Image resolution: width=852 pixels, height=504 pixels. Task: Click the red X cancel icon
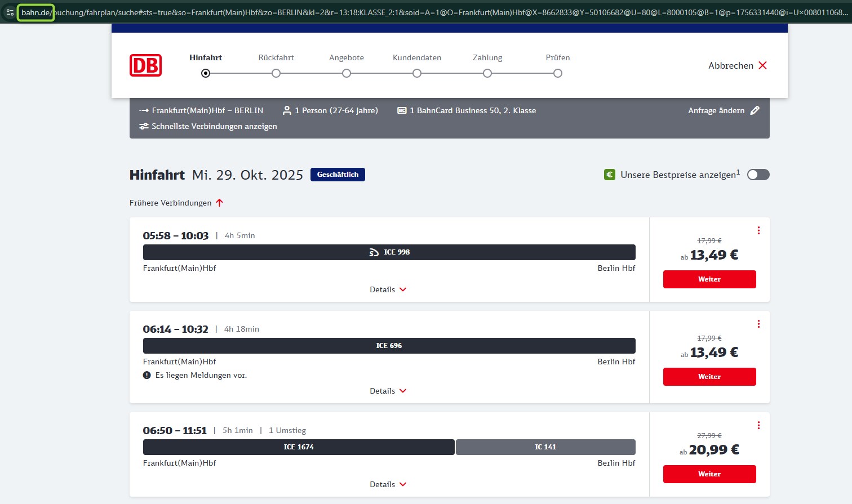762,65
